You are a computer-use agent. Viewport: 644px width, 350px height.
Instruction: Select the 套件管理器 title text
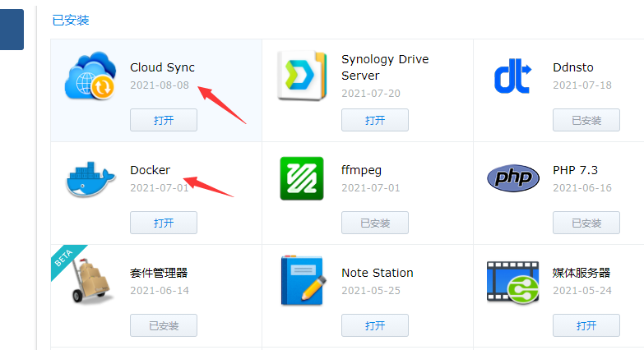pos(159,273)
